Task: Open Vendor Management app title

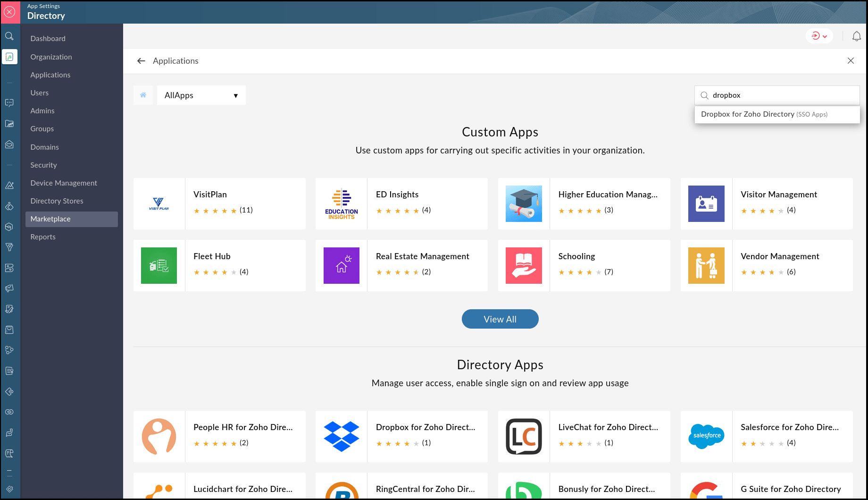Action: 780,256
